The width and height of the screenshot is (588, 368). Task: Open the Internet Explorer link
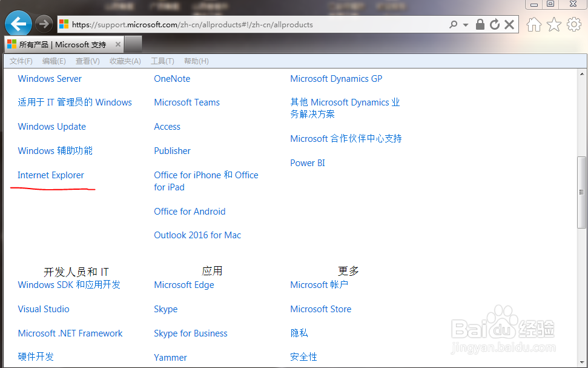[51, 175]
